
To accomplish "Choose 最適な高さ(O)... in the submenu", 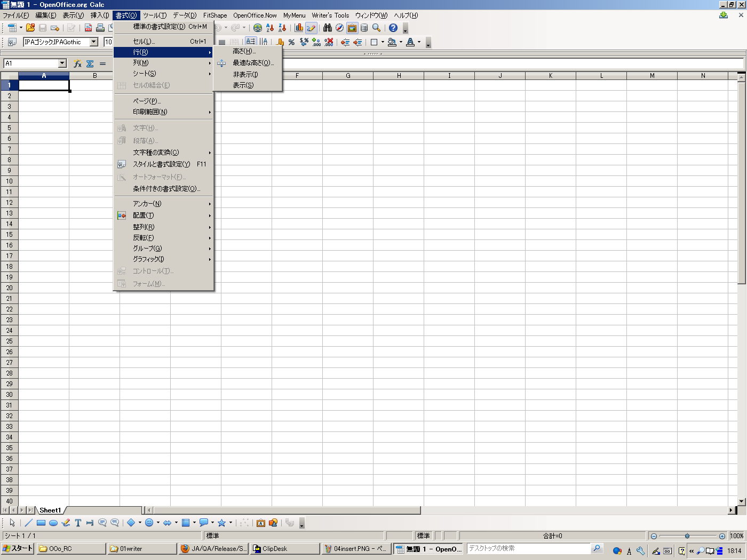I will click(248, 63).
